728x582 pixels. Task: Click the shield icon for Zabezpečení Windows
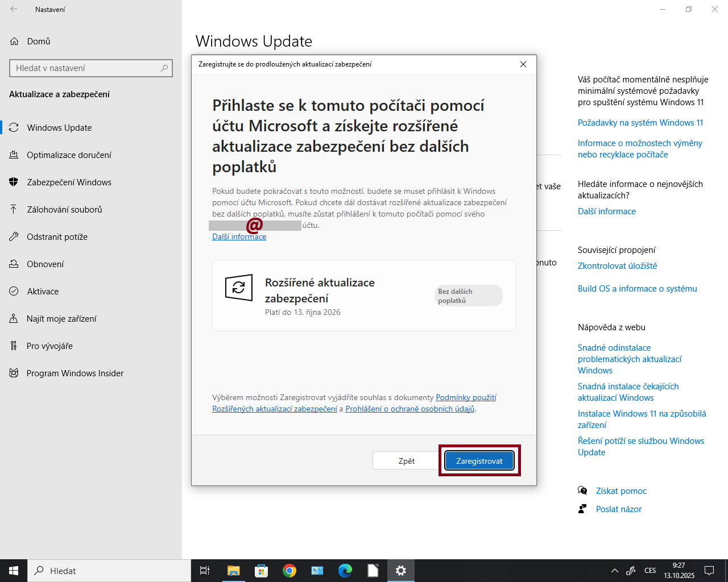[x=14, y=182]
